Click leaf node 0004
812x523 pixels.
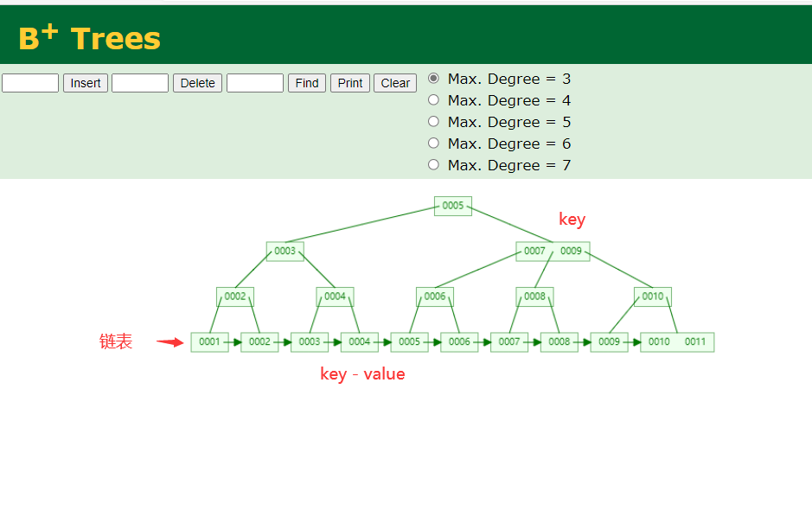click(360, 341)
